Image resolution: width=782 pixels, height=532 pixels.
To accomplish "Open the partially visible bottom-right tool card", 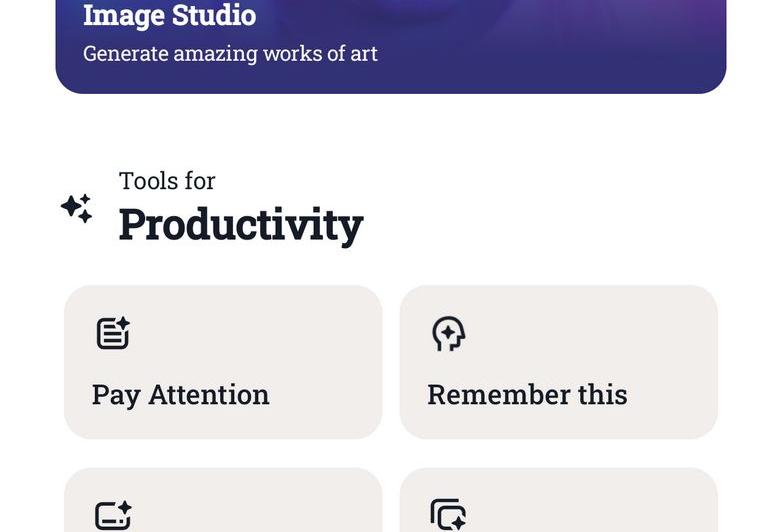I will [558, 502].
